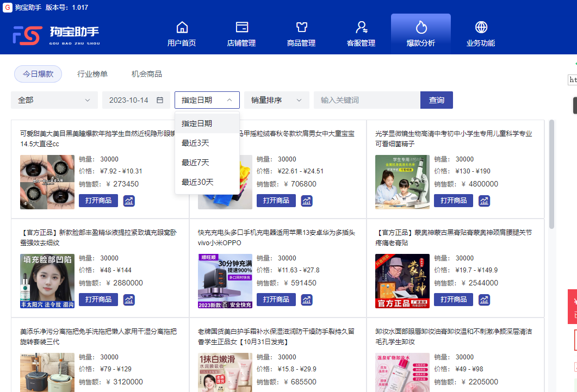Click the calendar icon beside 2023-10-14
577x392 pixels.
pyautogui.click(x=160, y=100)
